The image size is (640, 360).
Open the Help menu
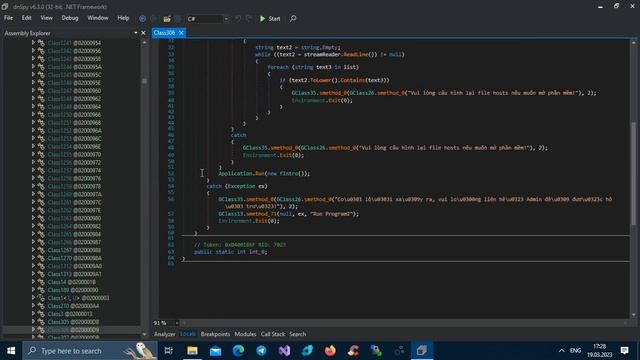(123, 18)
